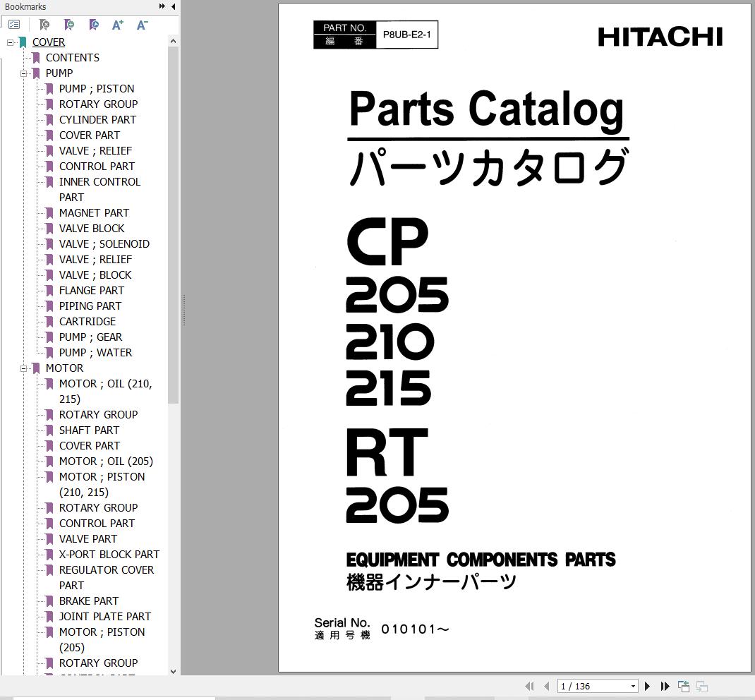Open the PUMP ; GEAR bookmark
Image resolution: width=755 pixels, height=700 pixels.
(x=90, y=337)
